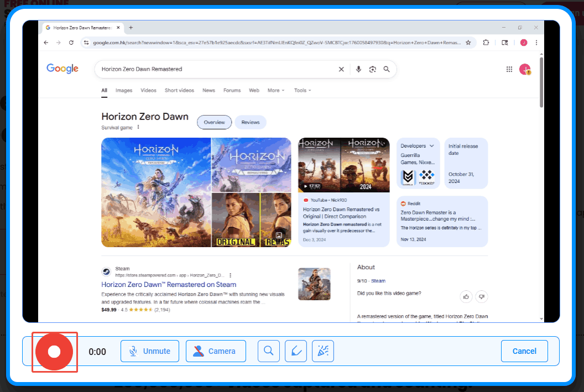Click the scrollbar down arrow
This screenshot has width=584, height=392.
(x=541, y=319)
